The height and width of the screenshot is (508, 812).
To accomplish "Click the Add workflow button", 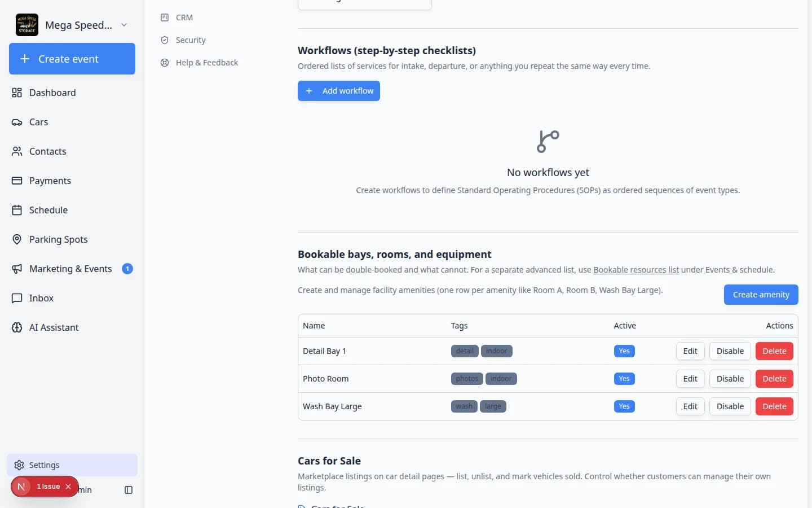I will coord(339,91).
